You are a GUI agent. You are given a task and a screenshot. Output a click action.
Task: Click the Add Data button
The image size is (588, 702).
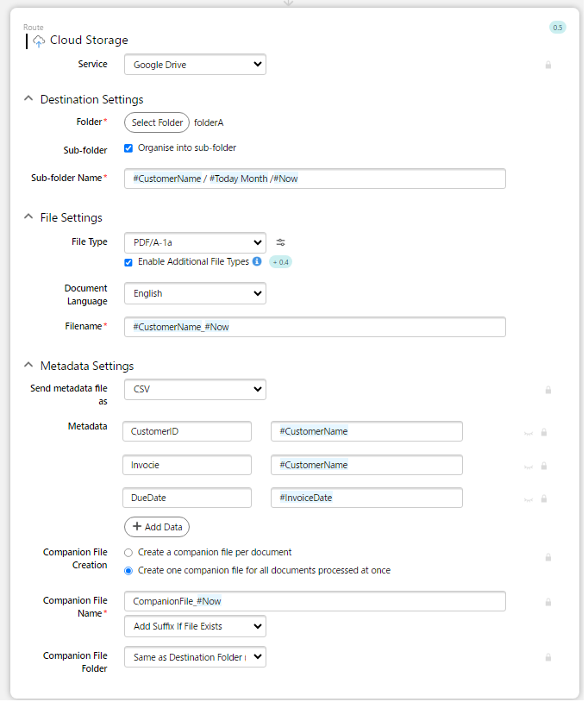[x=157, y=527]
